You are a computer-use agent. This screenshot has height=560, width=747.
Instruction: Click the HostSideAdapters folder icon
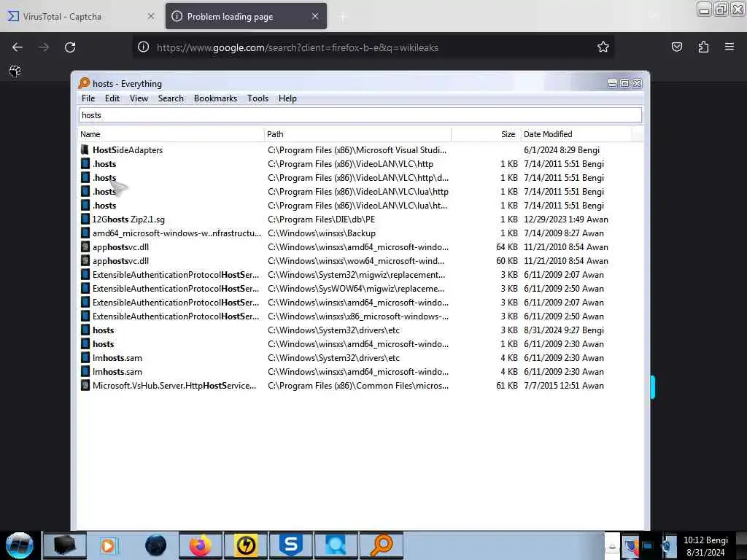click(x=85, y=150)
